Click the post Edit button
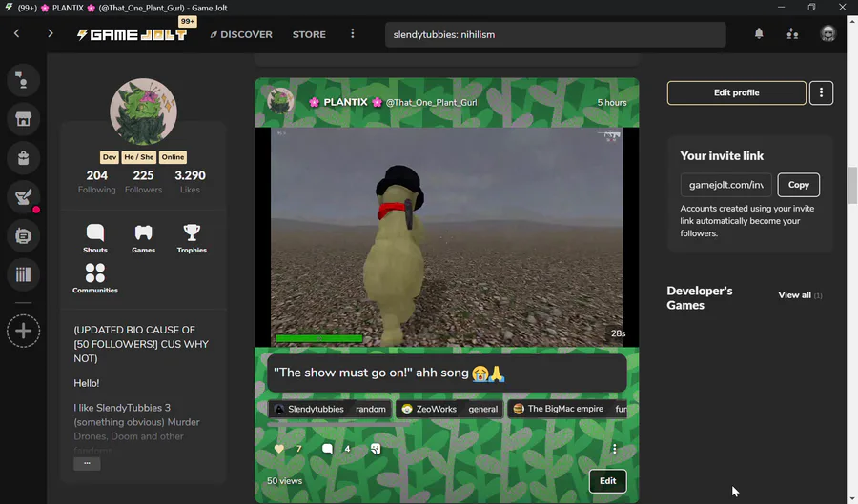858x504 pixels. pyautogui.click(x=607, y=481)
